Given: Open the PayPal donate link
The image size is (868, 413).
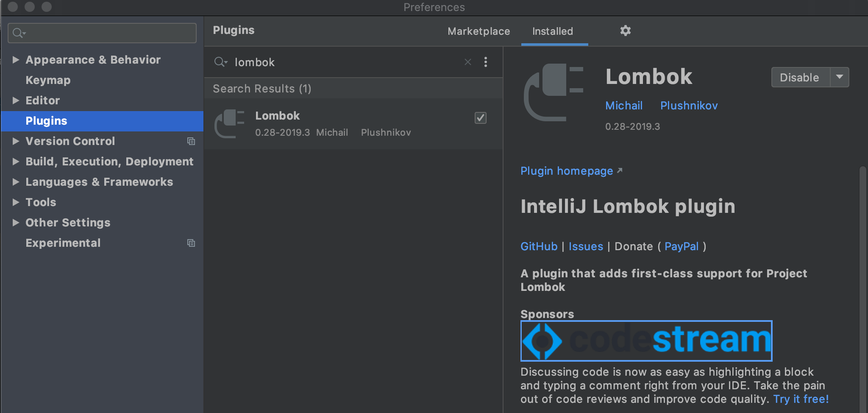Looking at the screenshot, I should [682, 246].
